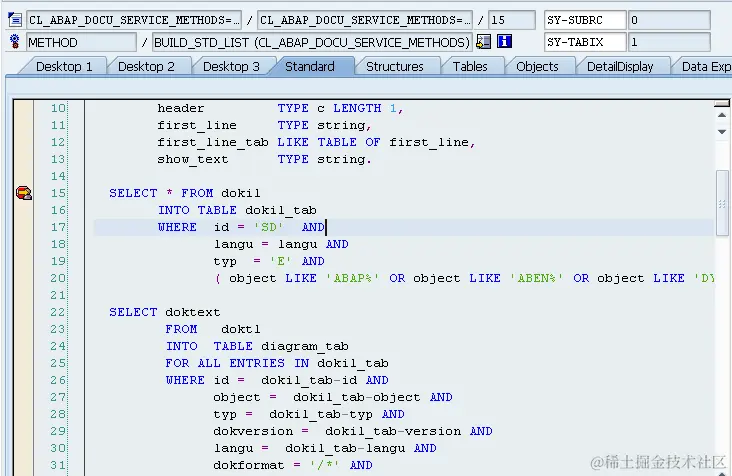The image size is (732, 476).
Task: Click the METHOD event type field
Action: (x=81, y=42)
